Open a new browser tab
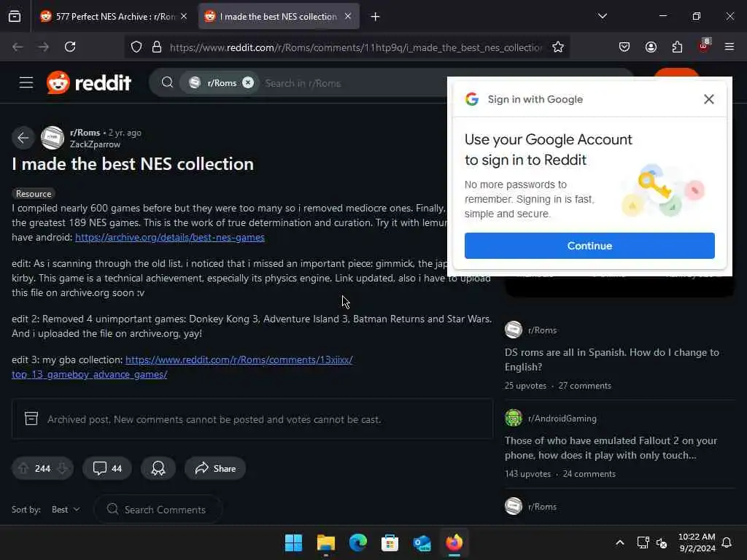The image size is (747, 560). [376, 17]
